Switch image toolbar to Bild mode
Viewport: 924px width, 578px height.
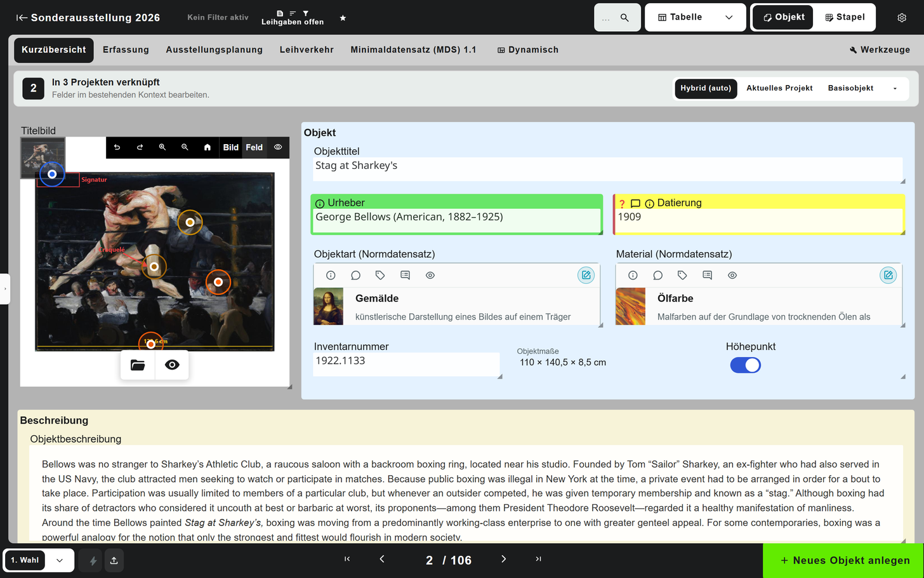[x=231, y=147]
